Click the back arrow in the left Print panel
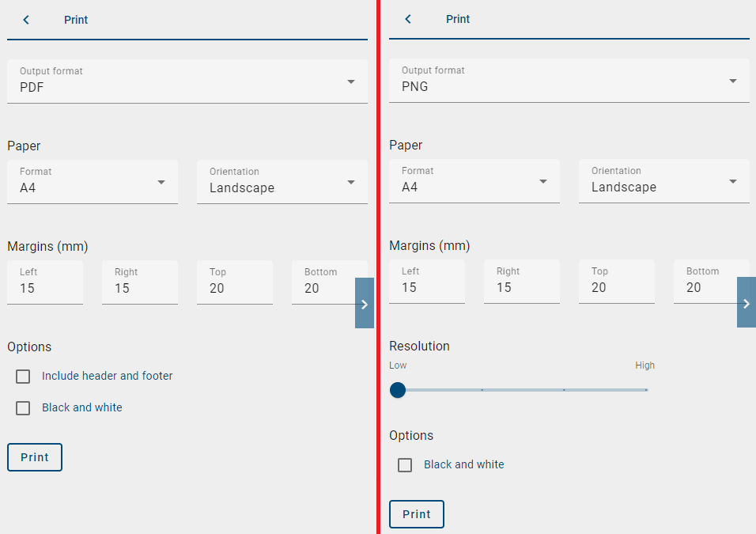 pyautogui.click(x=25, y=19)
